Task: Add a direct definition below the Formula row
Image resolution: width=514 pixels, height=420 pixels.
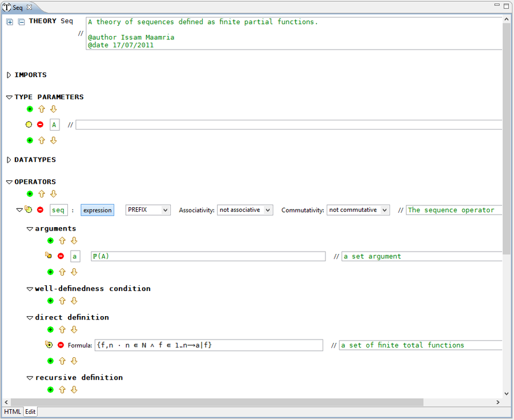Action: tap(50, 361)
